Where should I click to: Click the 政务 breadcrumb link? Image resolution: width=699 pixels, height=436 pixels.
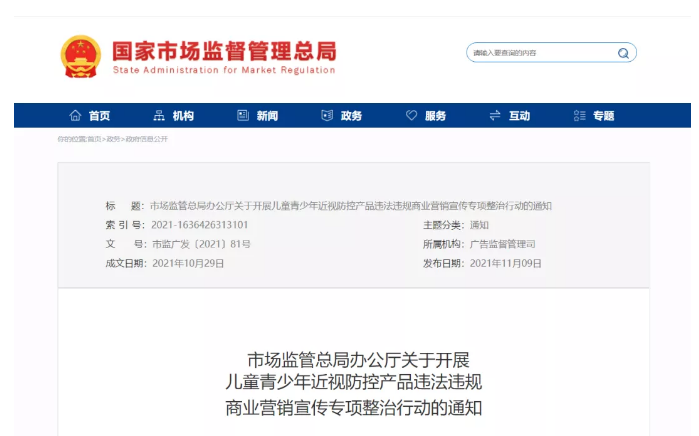(113, 139)
